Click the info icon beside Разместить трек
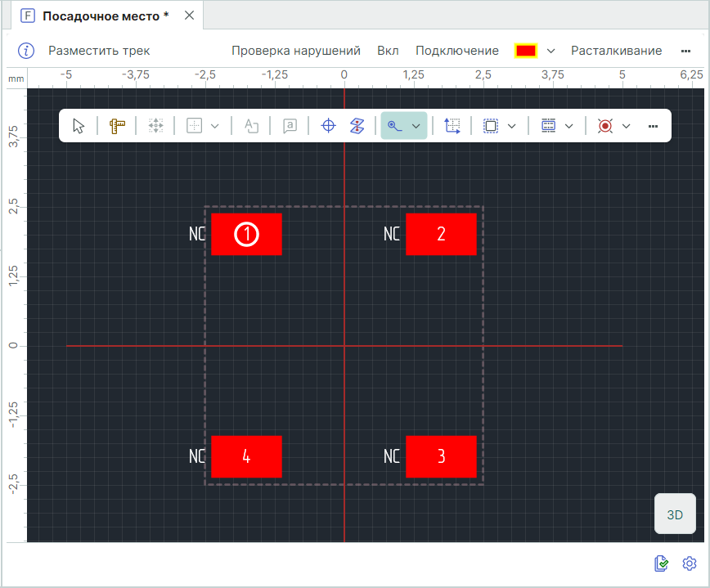Screen dimensions: 710x588 [x=27, y=51]
